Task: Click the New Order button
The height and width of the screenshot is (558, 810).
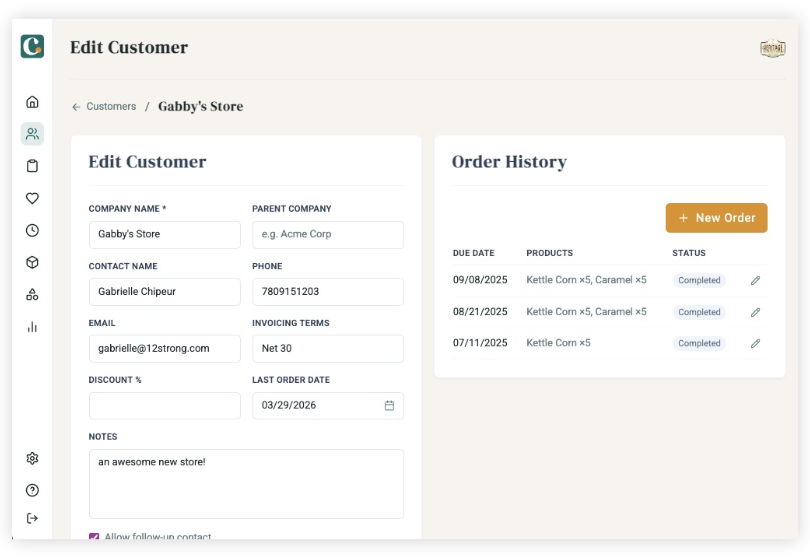Action: [x=716, y=218]
